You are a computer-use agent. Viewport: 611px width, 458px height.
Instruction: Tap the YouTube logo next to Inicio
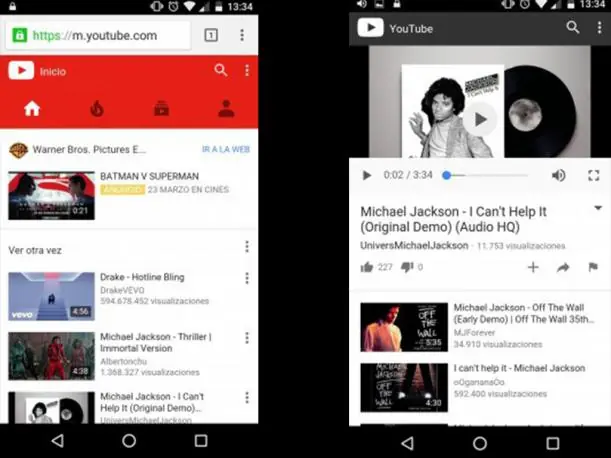click(21, 71)
